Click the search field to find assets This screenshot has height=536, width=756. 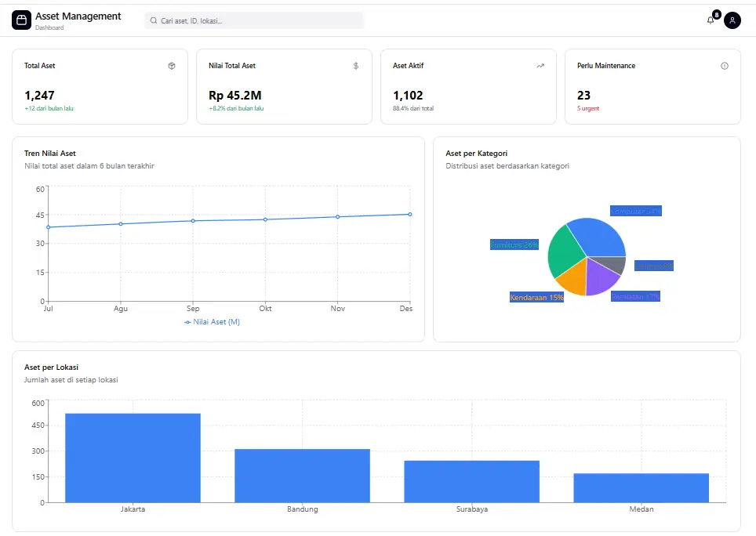coord(253,20)
